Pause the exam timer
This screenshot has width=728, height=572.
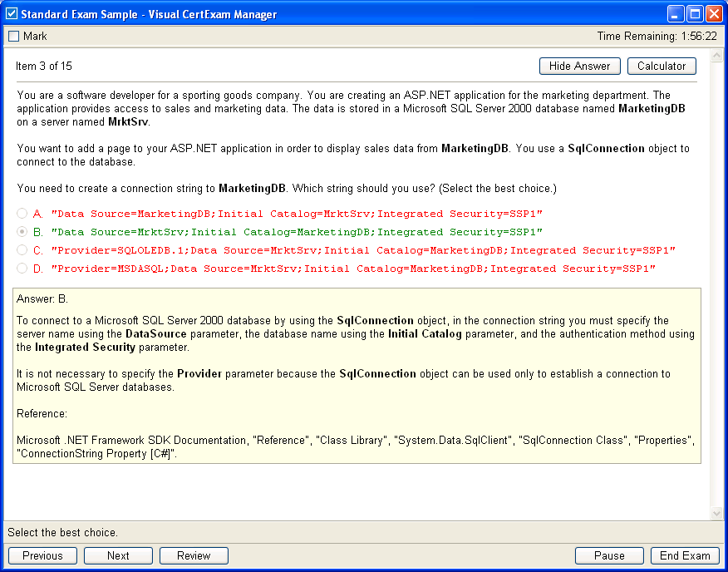click(x=609, y=555)
